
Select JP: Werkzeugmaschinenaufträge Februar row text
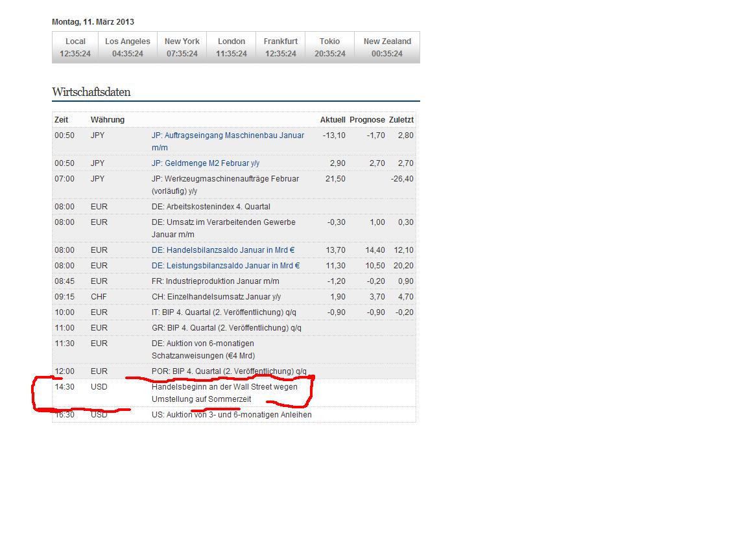pos(226,185)
